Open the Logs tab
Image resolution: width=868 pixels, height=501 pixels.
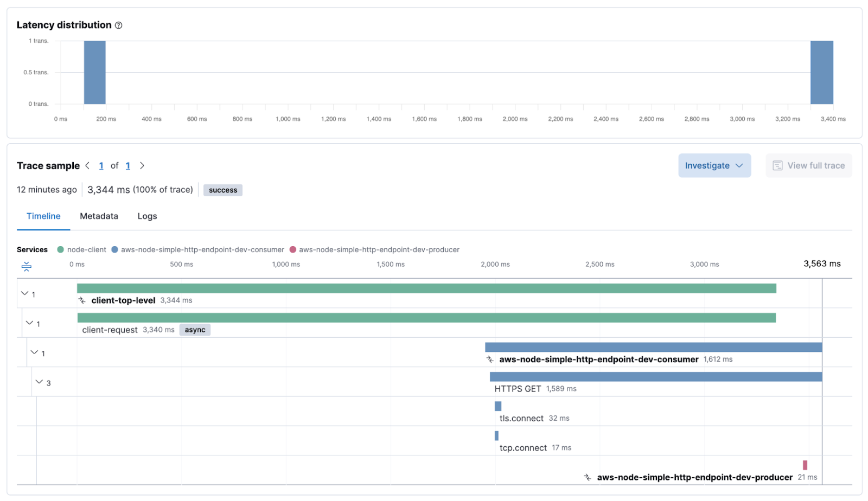[x=147, y=216]
